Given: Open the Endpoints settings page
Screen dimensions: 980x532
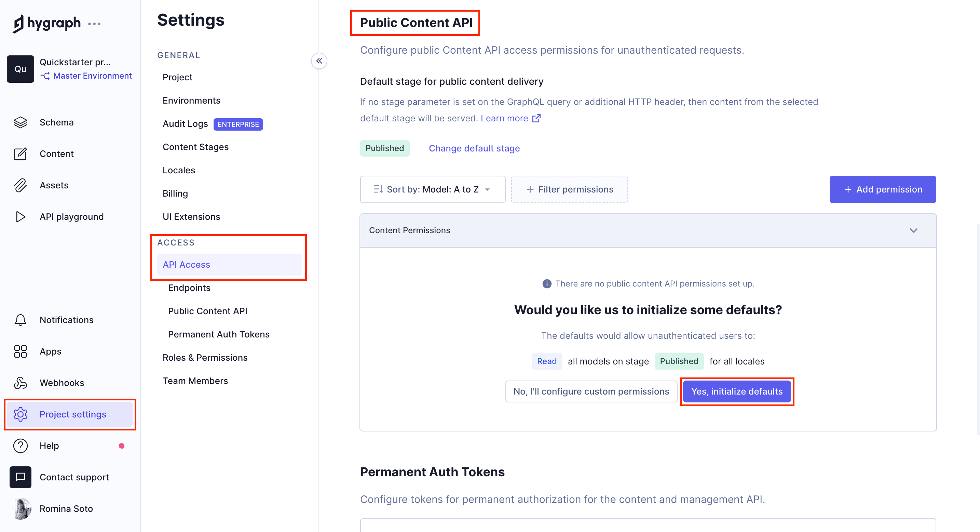Looking at the screenshot, I should 189,288.
